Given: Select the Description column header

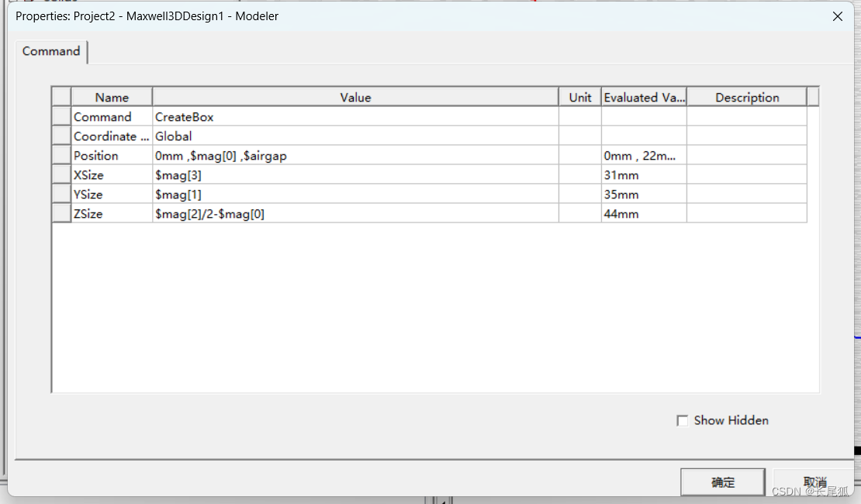Looking at the screenshot, I should coord(746,97).
